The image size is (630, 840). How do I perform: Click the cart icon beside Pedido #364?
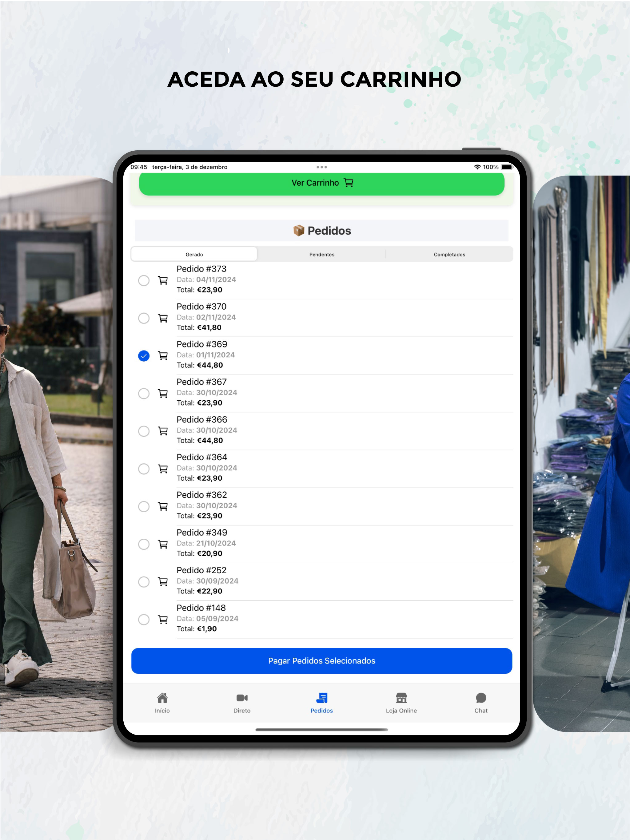(163, 469)
